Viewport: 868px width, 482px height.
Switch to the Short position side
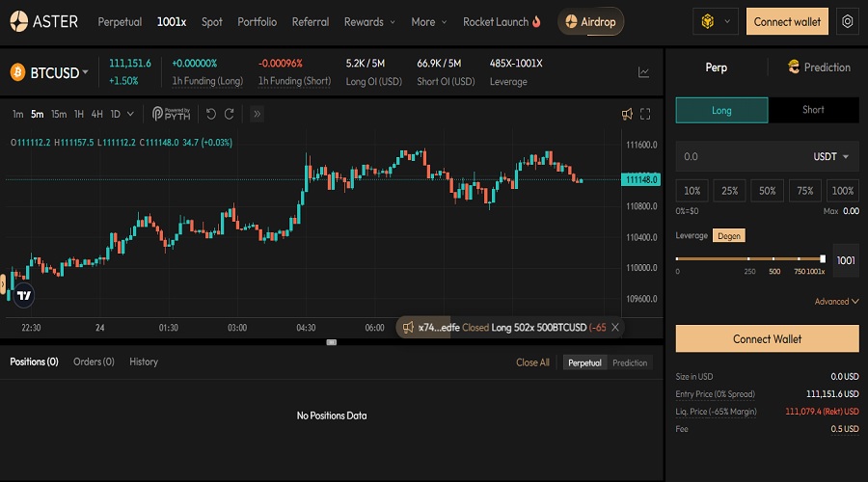(x=813, y=110)
